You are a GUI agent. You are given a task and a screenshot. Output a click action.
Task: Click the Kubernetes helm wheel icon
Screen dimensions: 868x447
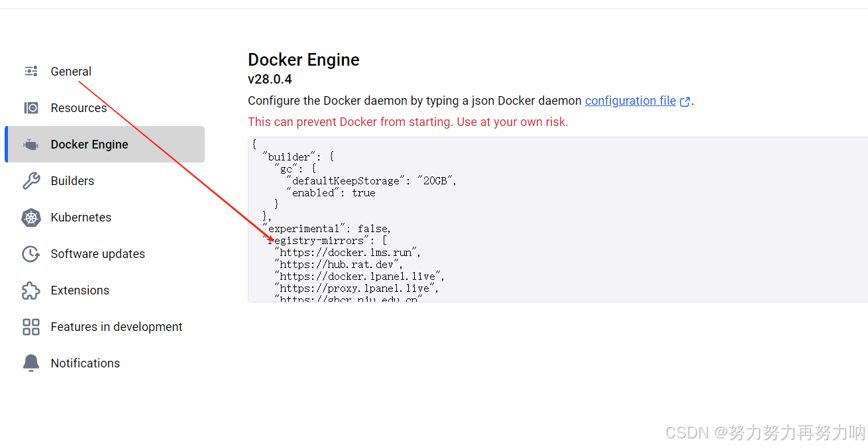pos(31,217)
